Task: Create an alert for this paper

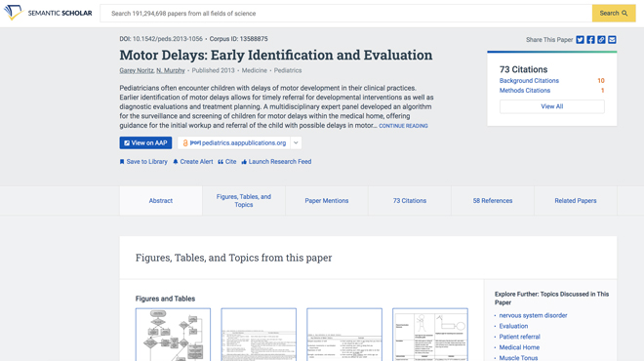Action: click(192, 162)
